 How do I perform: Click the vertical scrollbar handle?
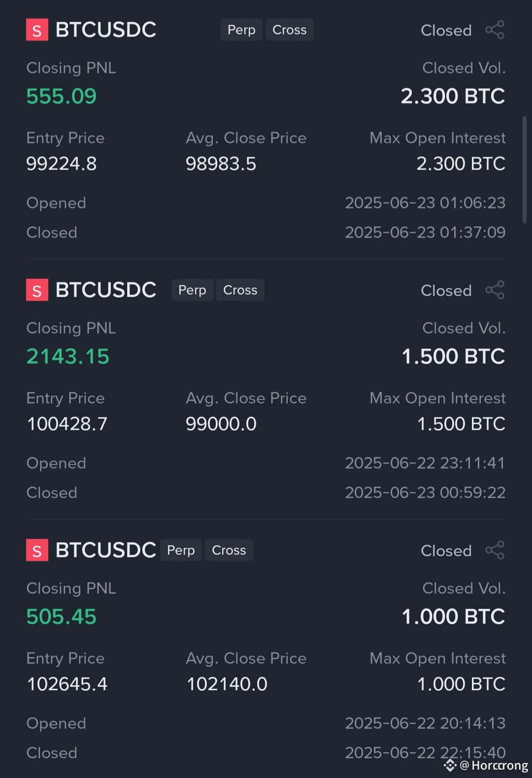coord(525,169)
